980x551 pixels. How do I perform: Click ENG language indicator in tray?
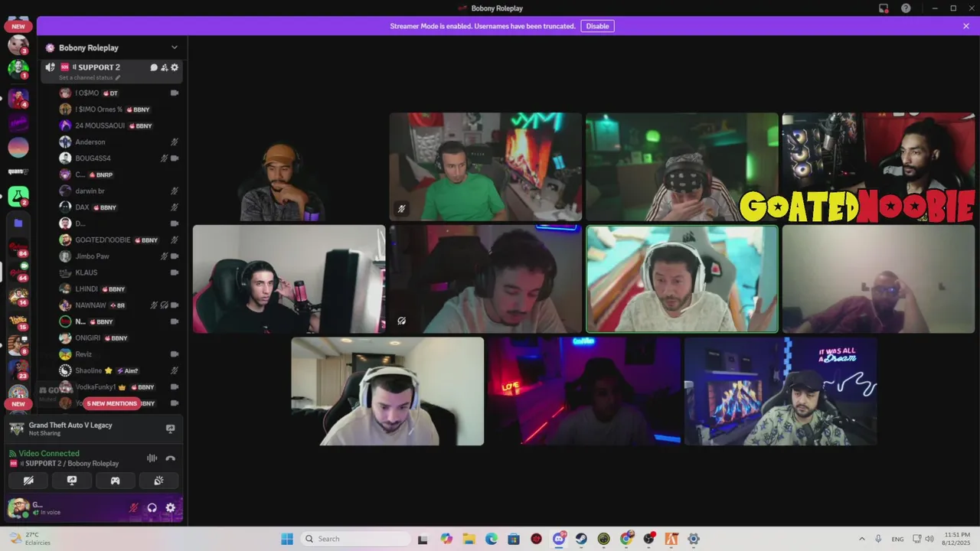pyautogui.click(x=897, y=539)
